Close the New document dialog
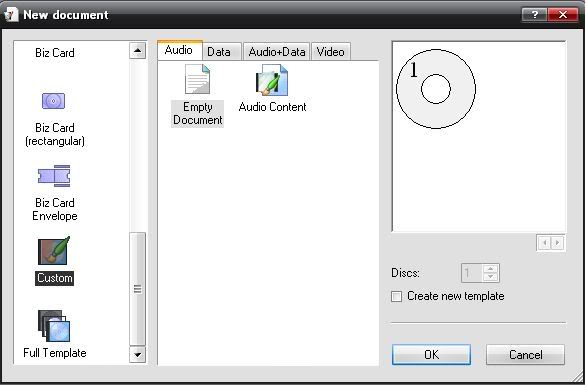Image resolution: width=586 pixels, height=385 pixels. (x=563, y=15)
